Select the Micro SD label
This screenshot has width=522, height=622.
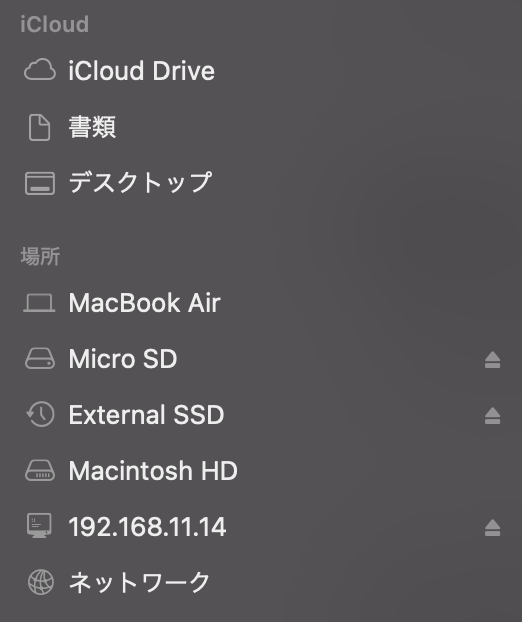123,359
